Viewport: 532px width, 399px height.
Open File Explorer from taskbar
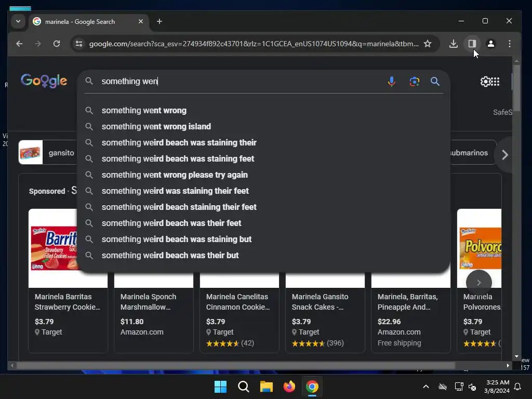tap(267, 387)
